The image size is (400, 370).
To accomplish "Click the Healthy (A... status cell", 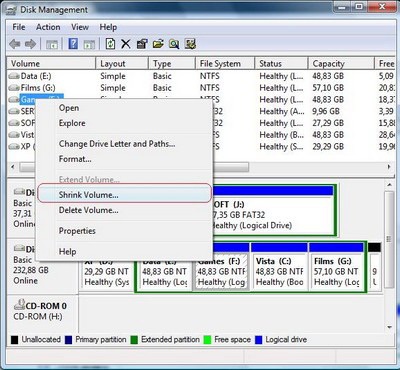I will (282, 111).
